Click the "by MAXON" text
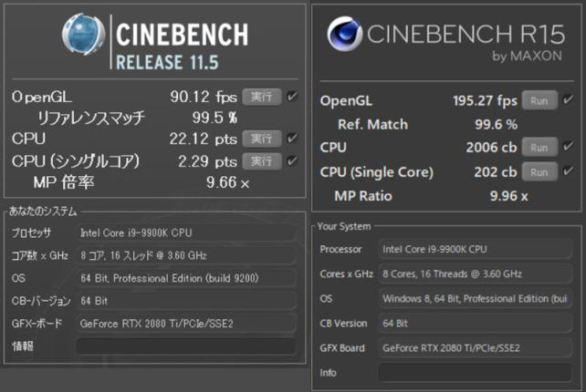The width and height of the screenshot is (586, 392). click(x=527, y=56)
